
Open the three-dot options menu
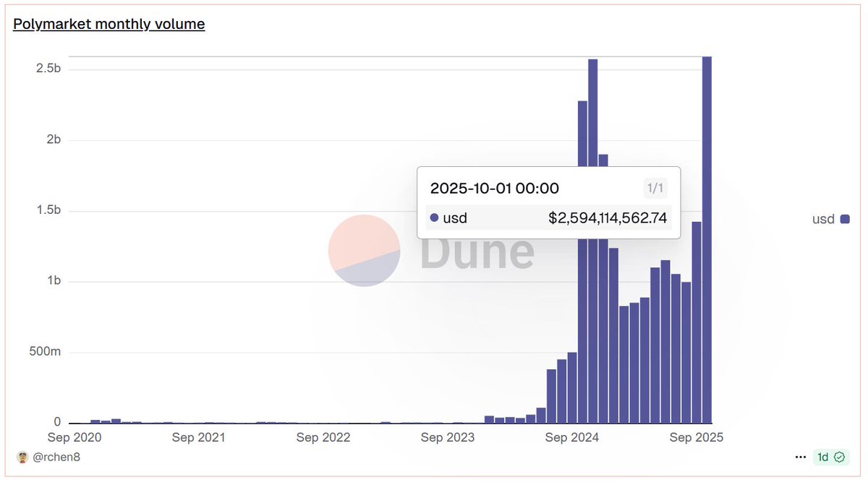click(800, 457)
